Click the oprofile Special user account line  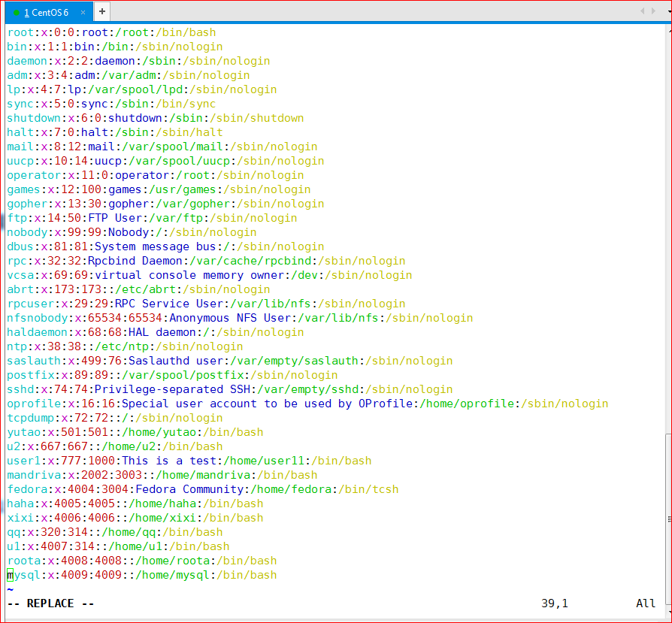307,404
